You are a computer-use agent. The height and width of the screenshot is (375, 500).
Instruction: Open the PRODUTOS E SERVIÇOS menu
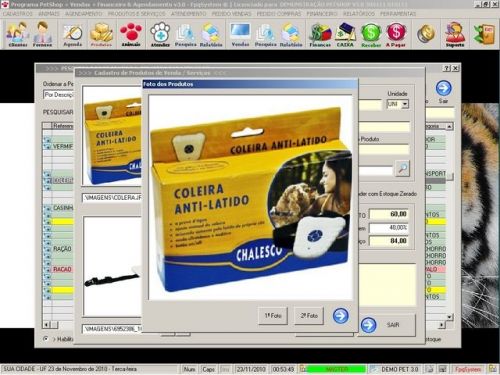click(x=136, y=14)
